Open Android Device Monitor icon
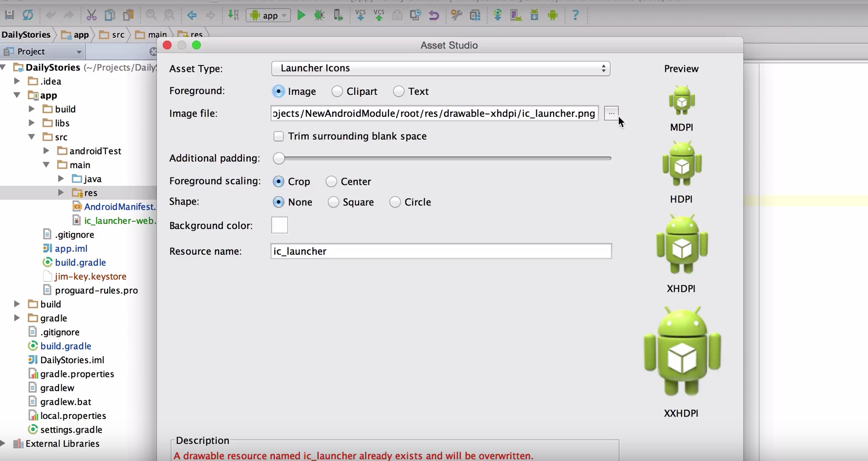 [553, 15]
